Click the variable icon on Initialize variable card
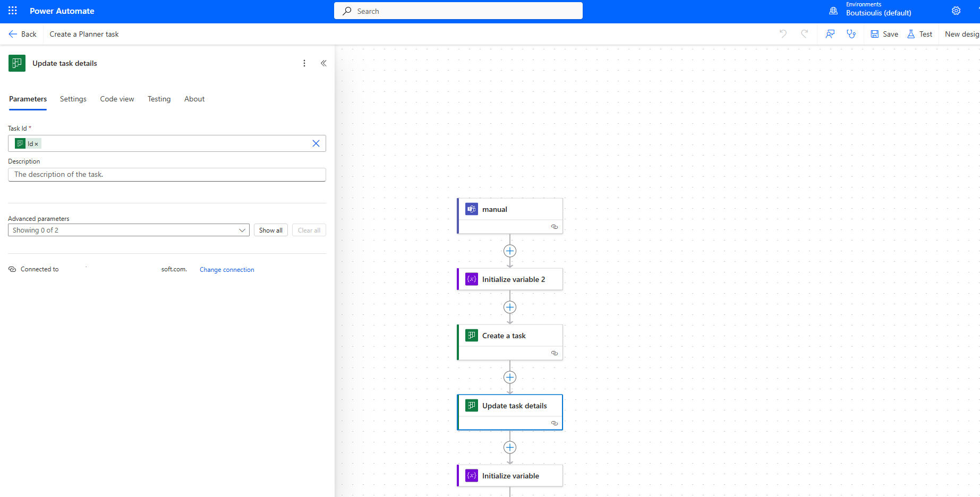Screen dimensions: 980x497 click(x=472, y=476)
